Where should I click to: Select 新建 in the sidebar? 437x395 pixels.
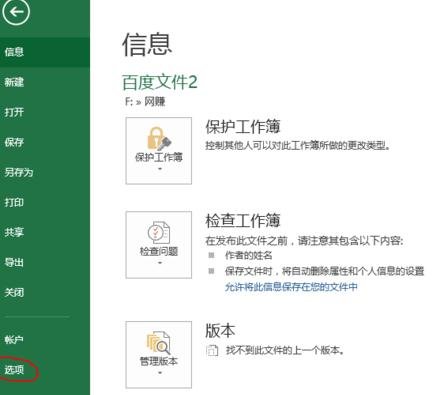pyautogui.click(x=45, y=82)
